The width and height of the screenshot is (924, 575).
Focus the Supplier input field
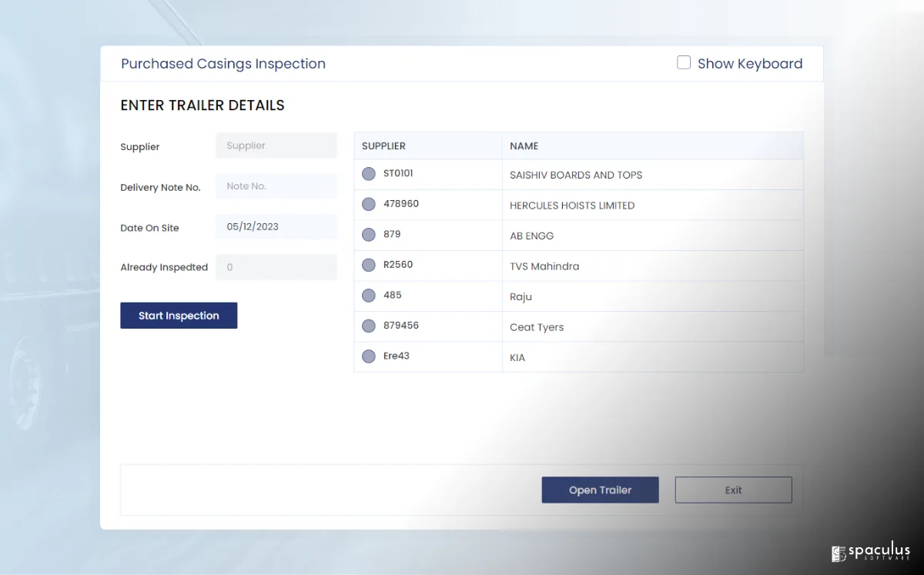point(276,145)
